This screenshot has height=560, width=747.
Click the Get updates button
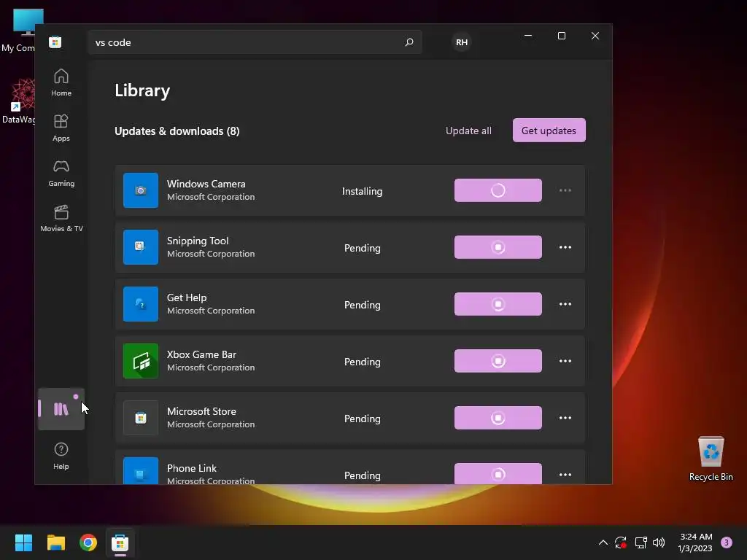point(549,131)
